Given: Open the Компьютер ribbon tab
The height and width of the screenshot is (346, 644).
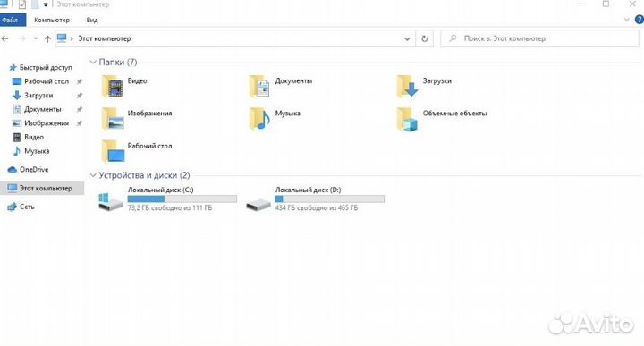Looking at the screenshot, I should [x=52, y=20].
